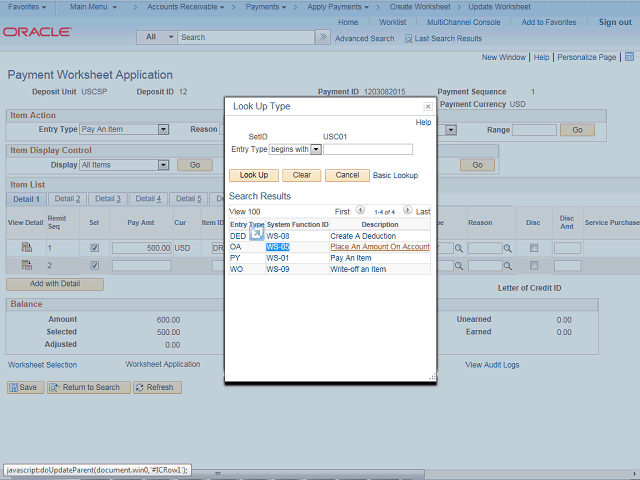Image resolution: width=640 pixels, height=480 pixels.
Task: Select 'Place An Amount On Account' result link
Action: coord(380,246)
